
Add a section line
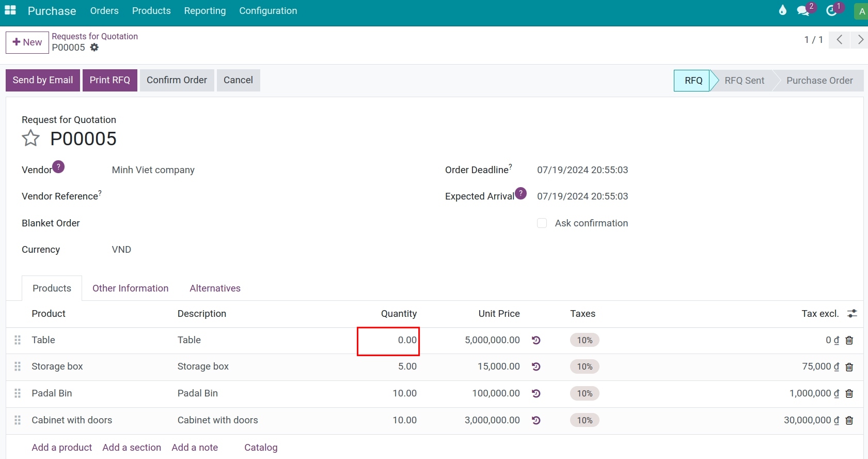click(x=132, y=448)
